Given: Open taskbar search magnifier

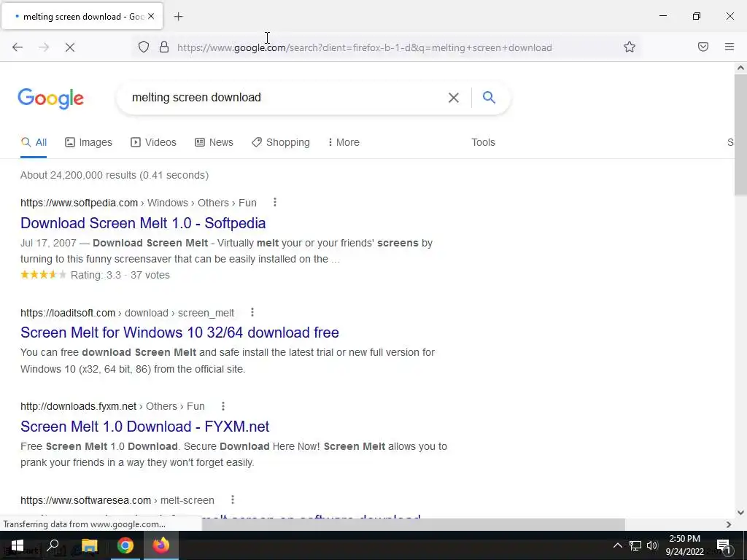Looking at the screenshot, I should click(x=53, y=545).
